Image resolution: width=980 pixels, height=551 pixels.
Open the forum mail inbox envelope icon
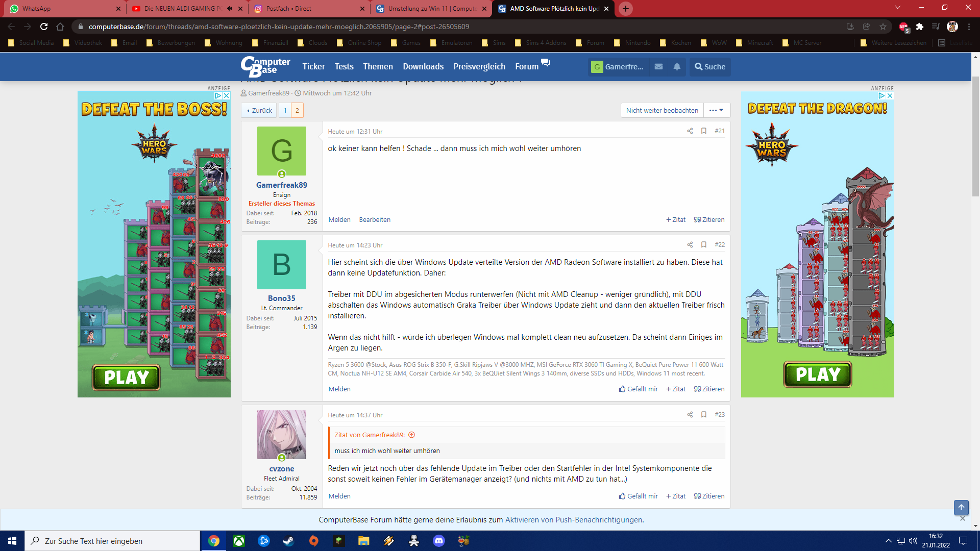[658, 67]
